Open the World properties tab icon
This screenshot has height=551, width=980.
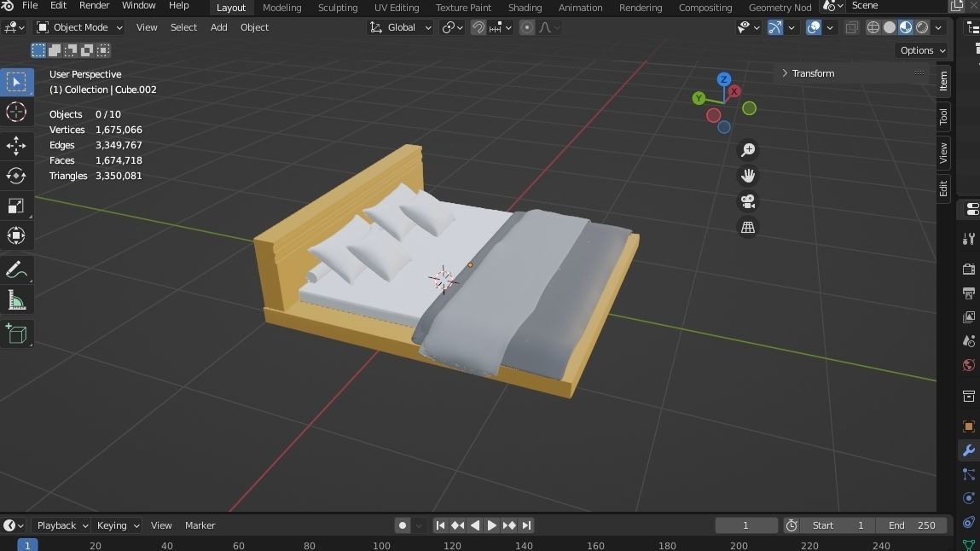pyautogui.click(x=969, y=365)
